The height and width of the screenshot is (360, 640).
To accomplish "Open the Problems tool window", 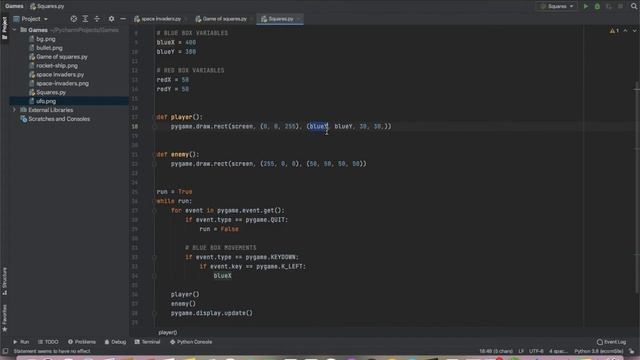I will 82,342.
